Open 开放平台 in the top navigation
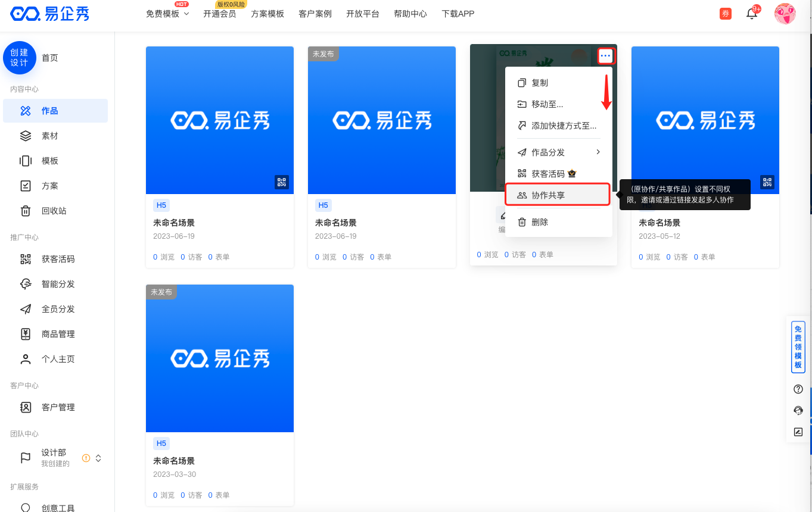 tap(363, 14)
